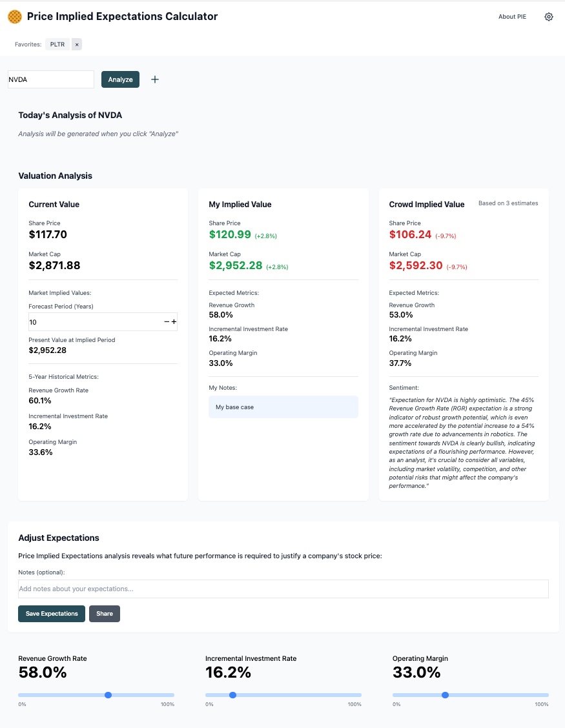Adjust the Operating Margin slider
The width and height of the screenshot is (565, 728).
(471, 695)
